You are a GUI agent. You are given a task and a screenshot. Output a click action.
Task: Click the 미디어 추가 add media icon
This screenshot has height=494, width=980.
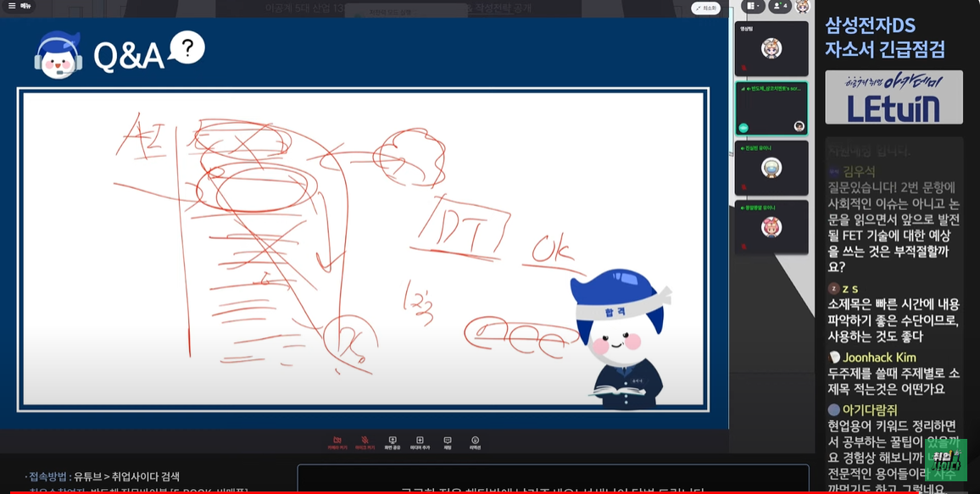[x=420, y=442]
